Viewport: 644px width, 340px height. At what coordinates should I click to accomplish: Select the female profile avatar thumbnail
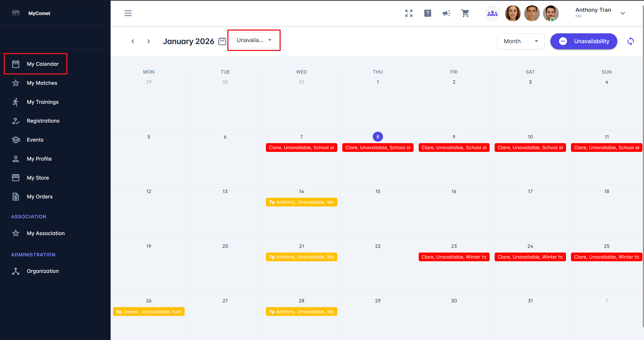513,13
